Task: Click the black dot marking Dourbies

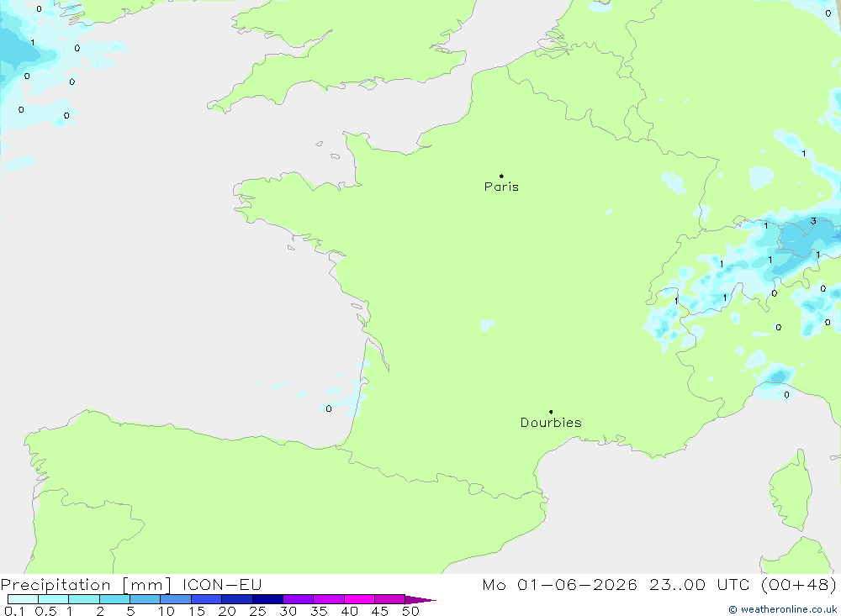Action: (x=551, y=412)
